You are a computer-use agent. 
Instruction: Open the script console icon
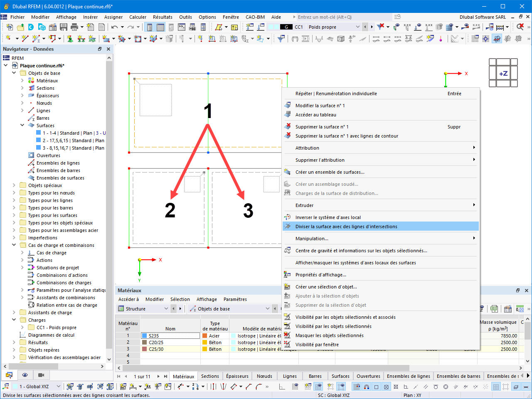(182, 27)
